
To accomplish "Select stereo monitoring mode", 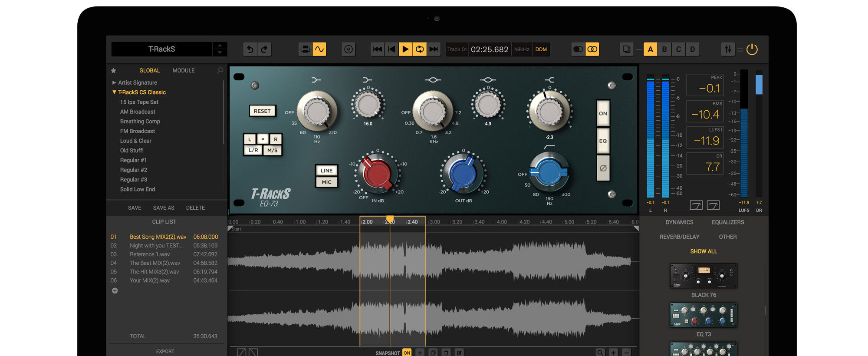I will coord(592,49).
